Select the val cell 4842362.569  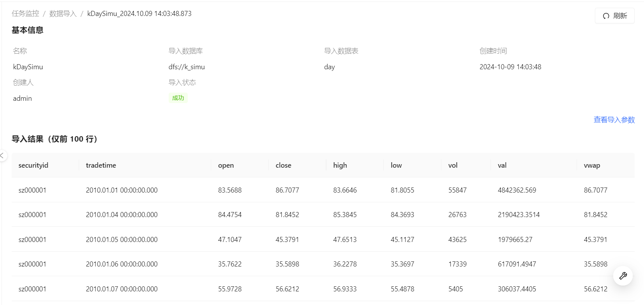(517, 190)
